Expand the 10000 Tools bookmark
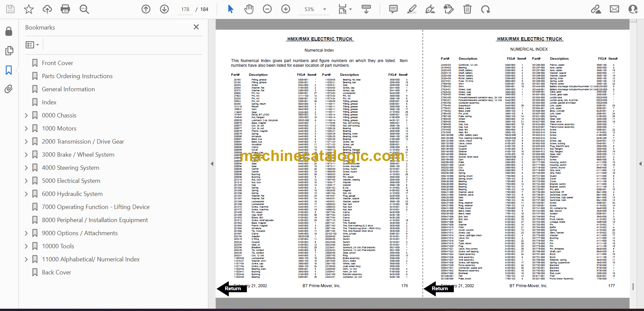 coord(26,246)
